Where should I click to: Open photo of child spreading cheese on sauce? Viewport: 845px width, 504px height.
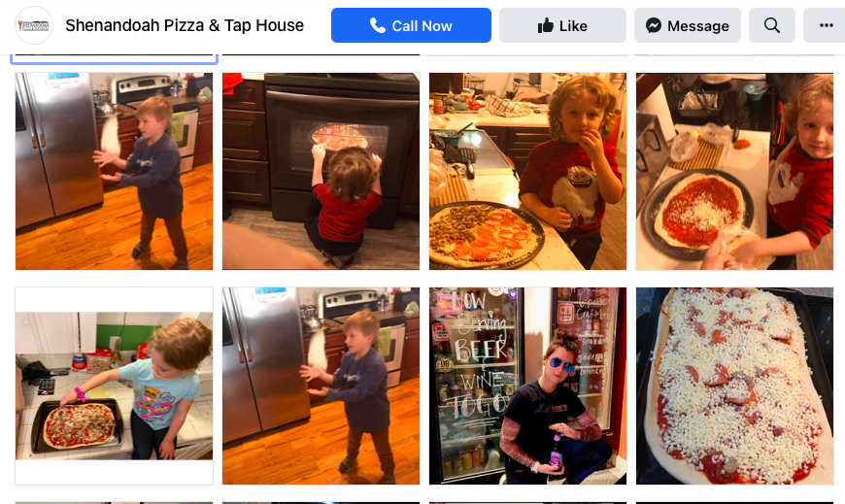pos(734,172)
